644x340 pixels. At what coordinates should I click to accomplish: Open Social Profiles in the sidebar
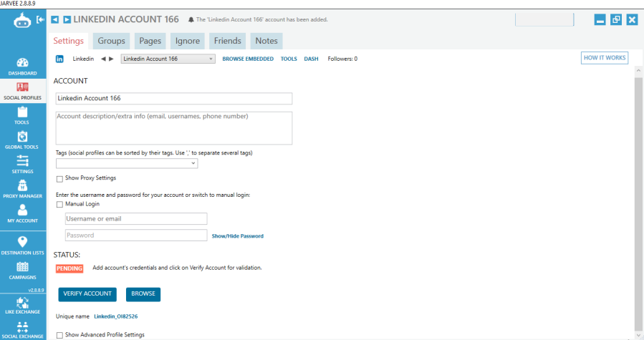pos(23,91)
